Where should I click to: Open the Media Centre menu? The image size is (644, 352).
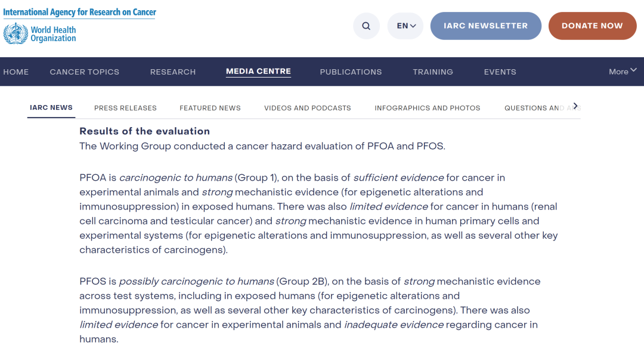tap(258, 72)
